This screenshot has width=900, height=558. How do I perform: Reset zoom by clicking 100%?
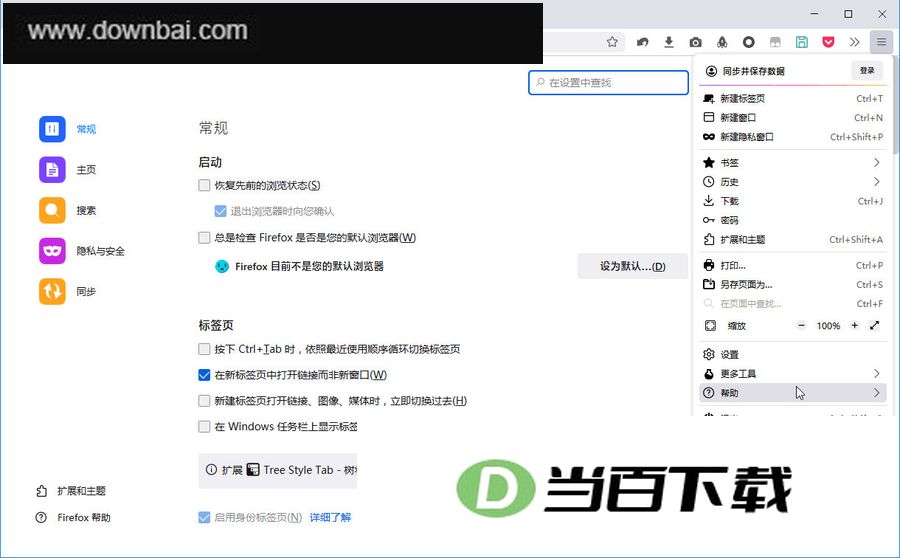[828, 326]
